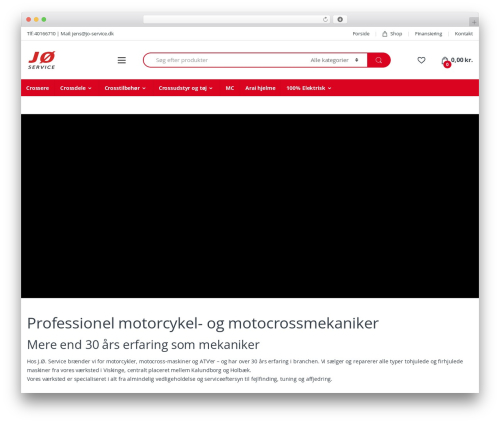Viewport: 500px width, 423px height.
Task: Click the browser address bar
Action: pos(237,19)
